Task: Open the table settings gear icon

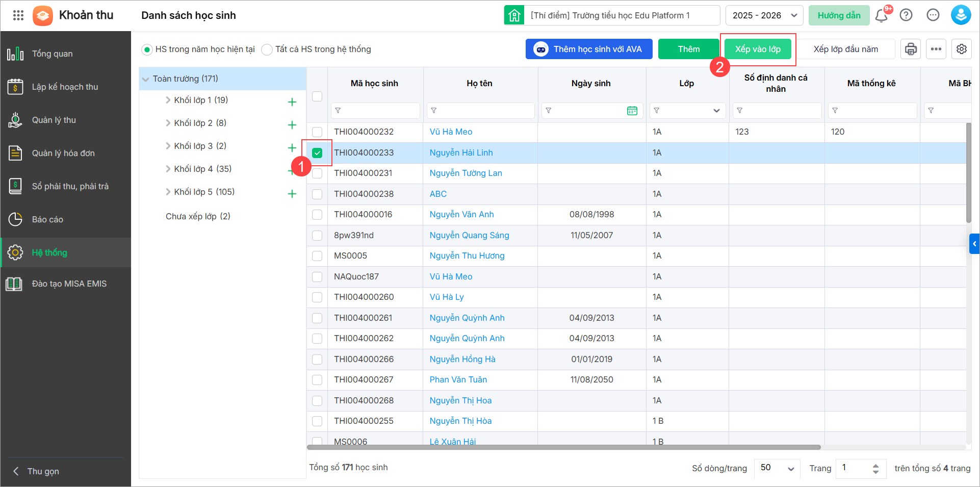Action: (x=962, y=49)
